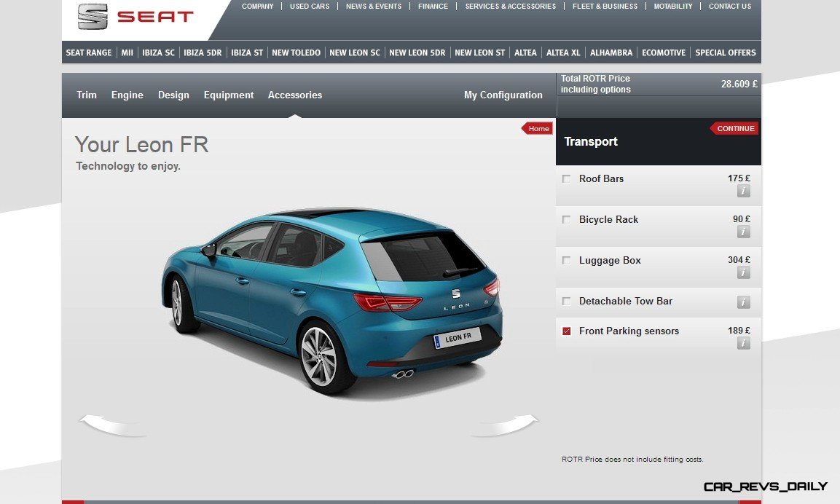This screenshot has width=840, height=504.
Task: Switch to the Engine tab
Action: pos(127,95)
